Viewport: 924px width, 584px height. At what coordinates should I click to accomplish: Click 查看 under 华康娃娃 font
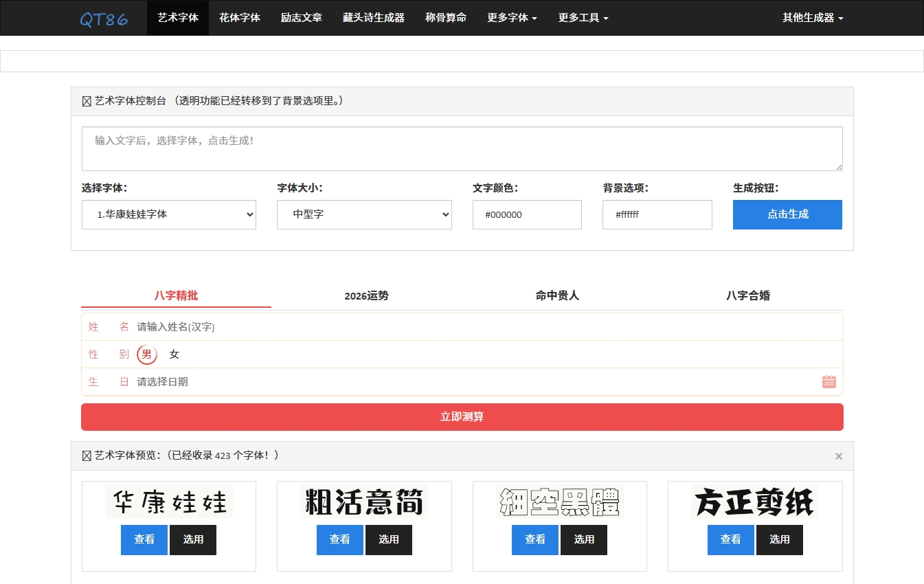coord(144,540)
